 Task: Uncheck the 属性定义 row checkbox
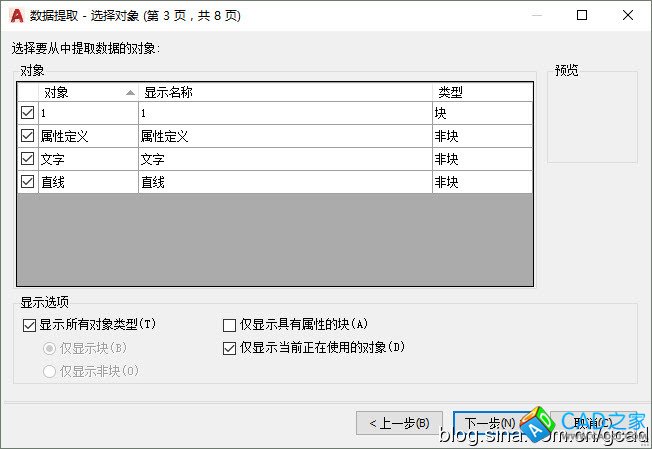[27, 136]
